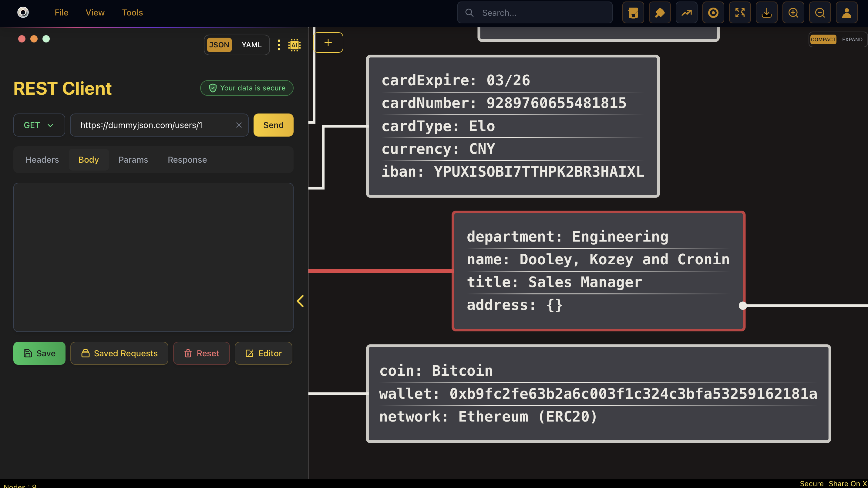Open the Tools menu
This screenshot has width=868, height=488.
[x=133, y=12]
